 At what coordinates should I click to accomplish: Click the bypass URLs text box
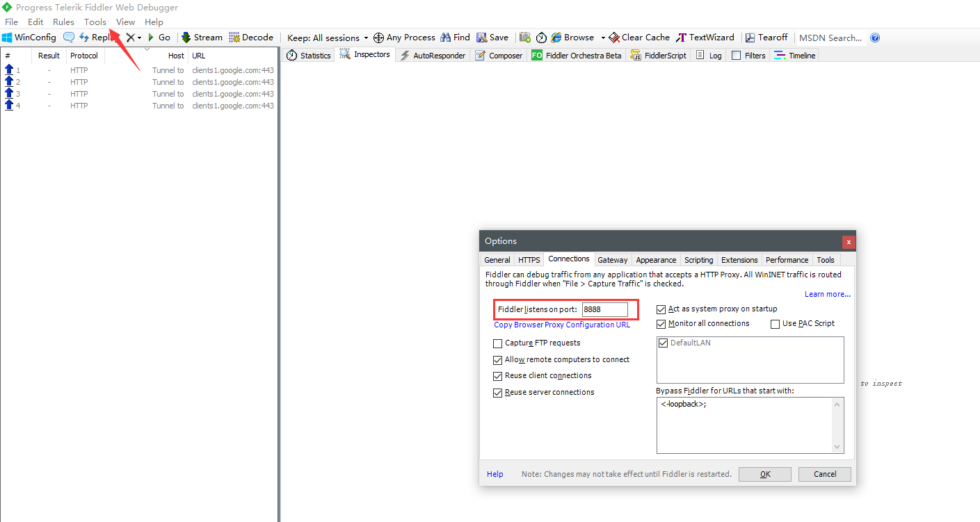tap(750, 425)
